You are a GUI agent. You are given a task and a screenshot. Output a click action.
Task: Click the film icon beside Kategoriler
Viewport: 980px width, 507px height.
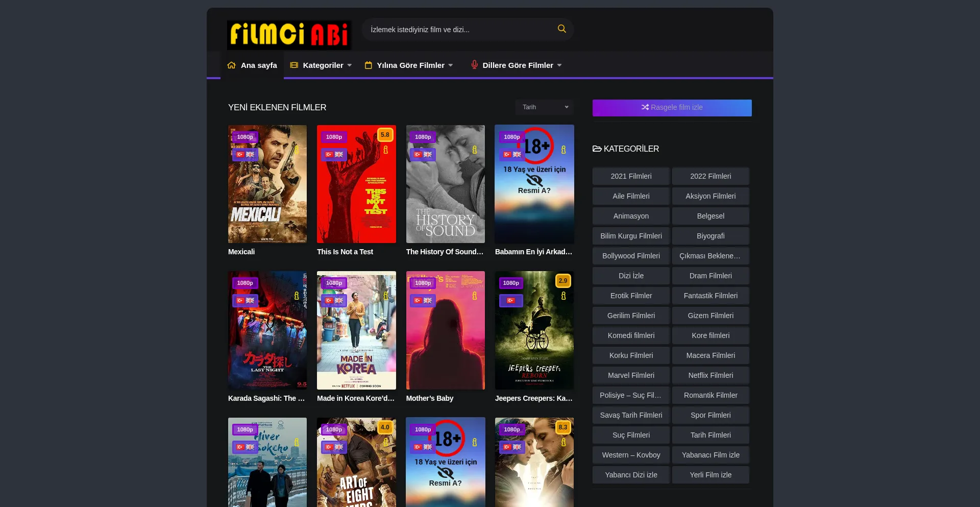pyautogui.click(x=294, y=65)
